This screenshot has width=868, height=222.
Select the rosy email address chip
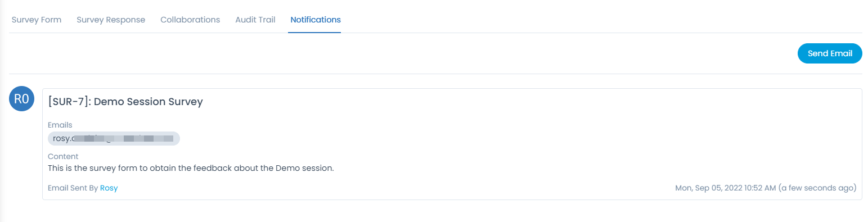click(114, 138)
